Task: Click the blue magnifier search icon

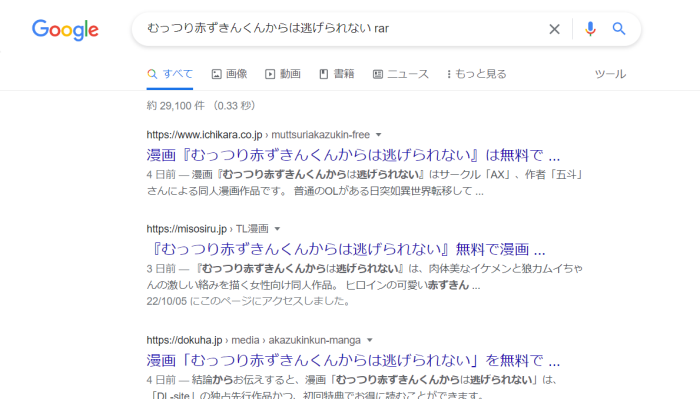Action: 619,29
